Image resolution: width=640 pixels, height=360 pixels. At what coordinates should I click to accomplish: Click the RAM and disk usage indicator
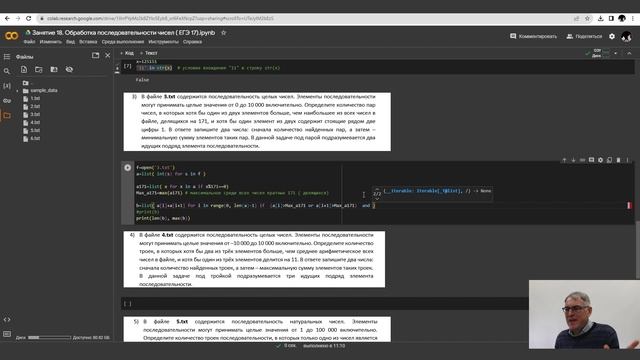click(597, 53)
